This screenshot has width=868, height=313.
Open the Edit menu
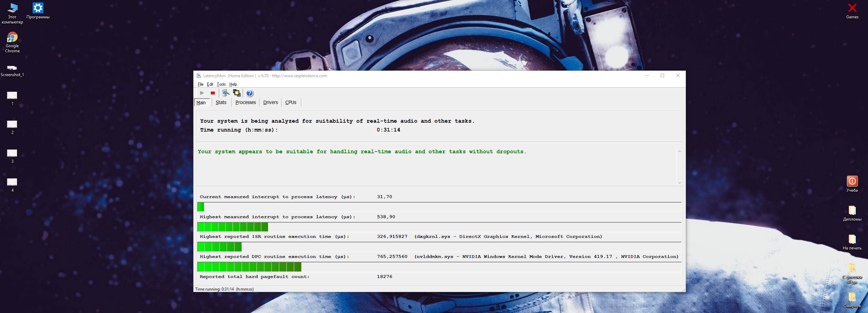pyautogui.click(x=210, y=84)
